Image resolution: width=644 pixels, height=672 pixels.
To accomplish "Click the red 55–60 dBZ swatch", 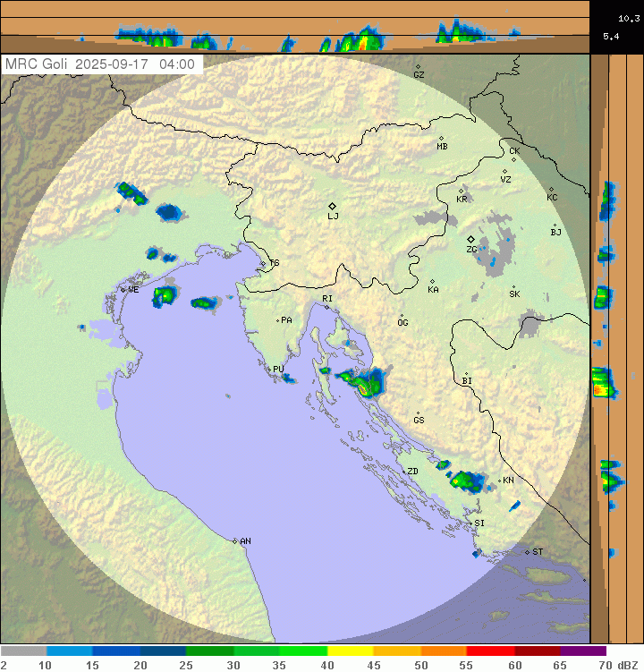I will coord(491,651).
